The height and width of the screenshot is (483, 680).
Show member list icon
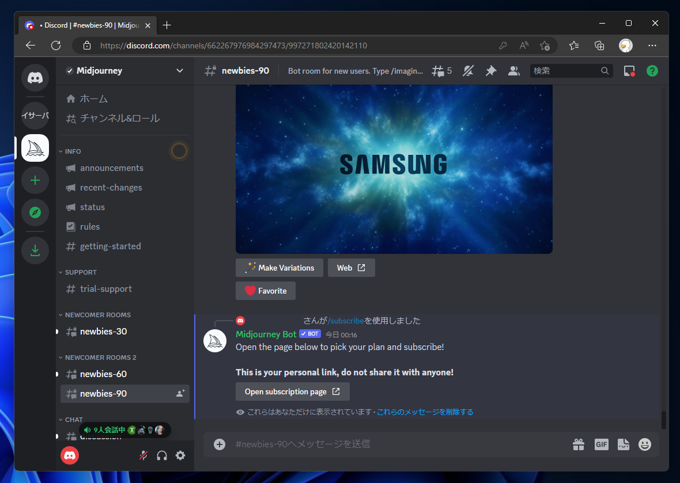click(514, 71)
